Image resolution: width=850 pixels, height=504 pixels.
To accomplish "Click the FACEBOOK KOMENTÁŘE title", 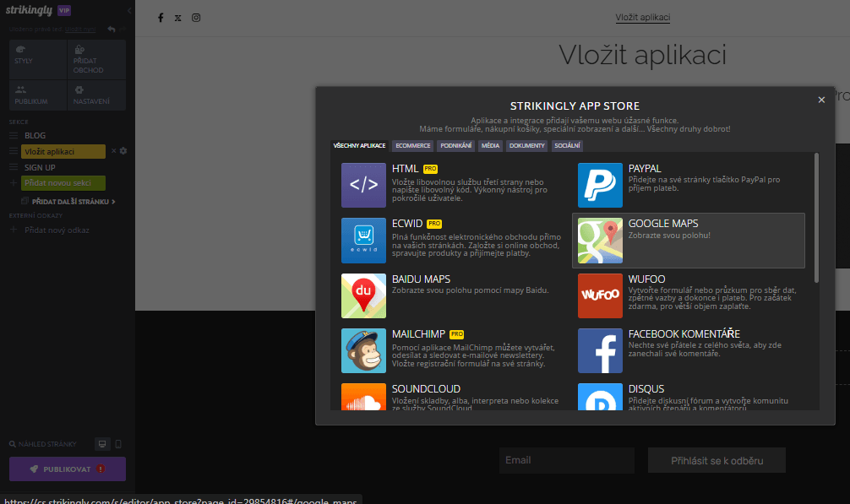I will pyautogui.click(x=684, y=334).
